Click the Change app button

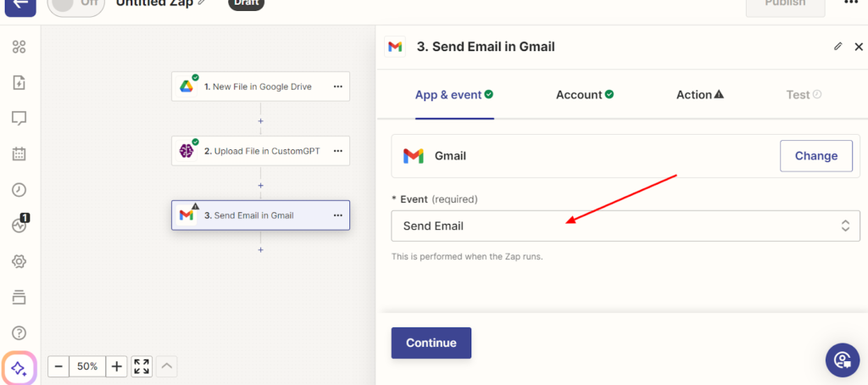815,156
